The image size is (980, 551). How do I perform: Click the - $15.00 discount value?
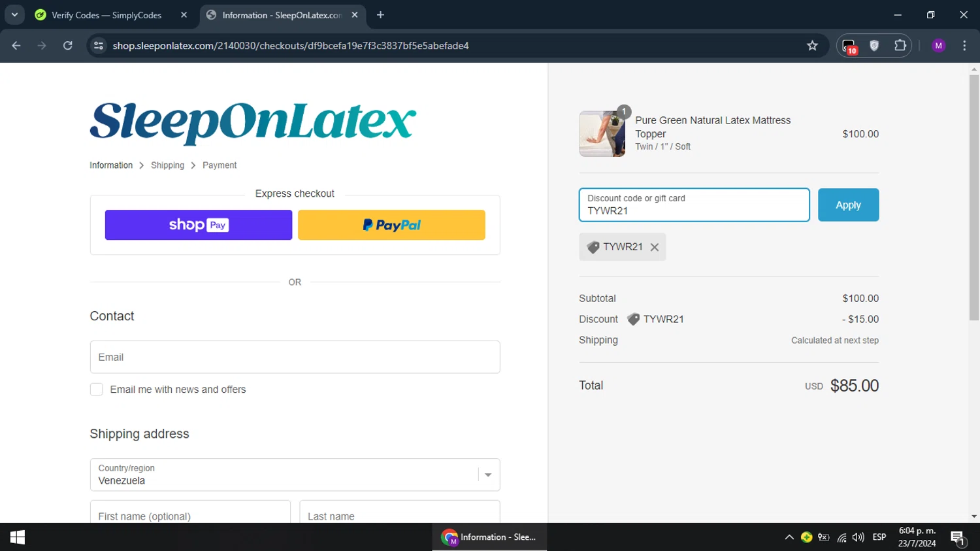tap(860, 319)
